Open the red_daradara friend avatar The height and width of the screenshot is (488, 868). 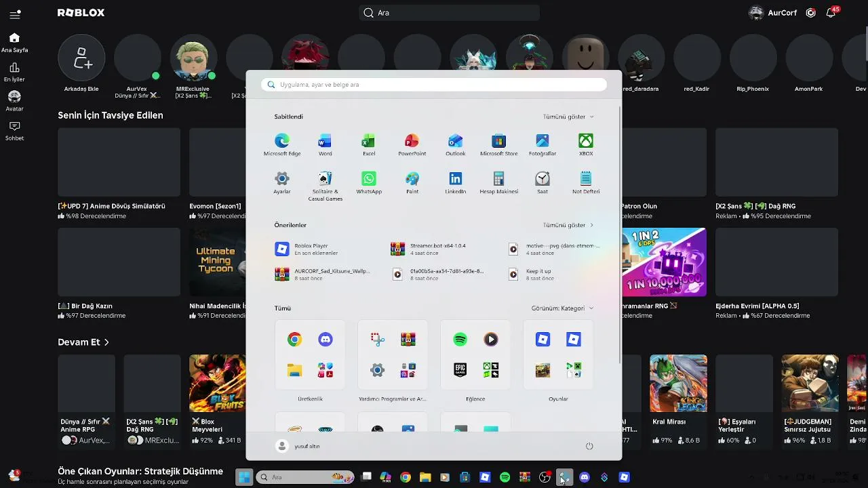pyautogui.click(x=641, y=58)
